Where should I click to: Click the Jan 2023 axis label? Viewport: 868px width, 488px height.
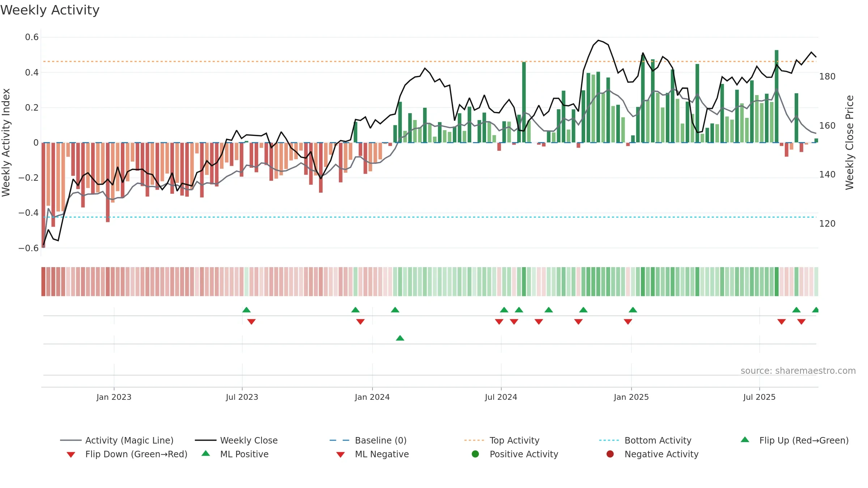point(114,397)
